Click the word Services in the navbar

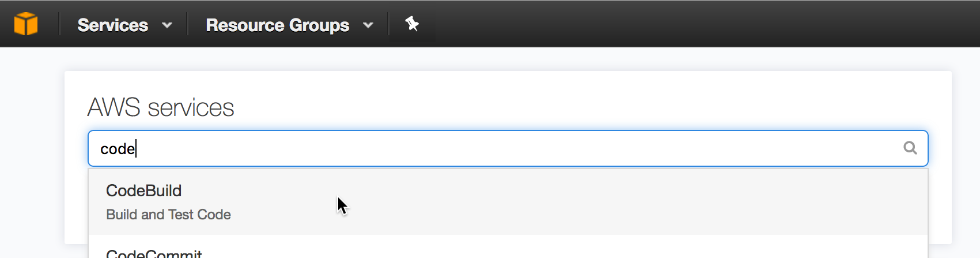coord(113,25)
